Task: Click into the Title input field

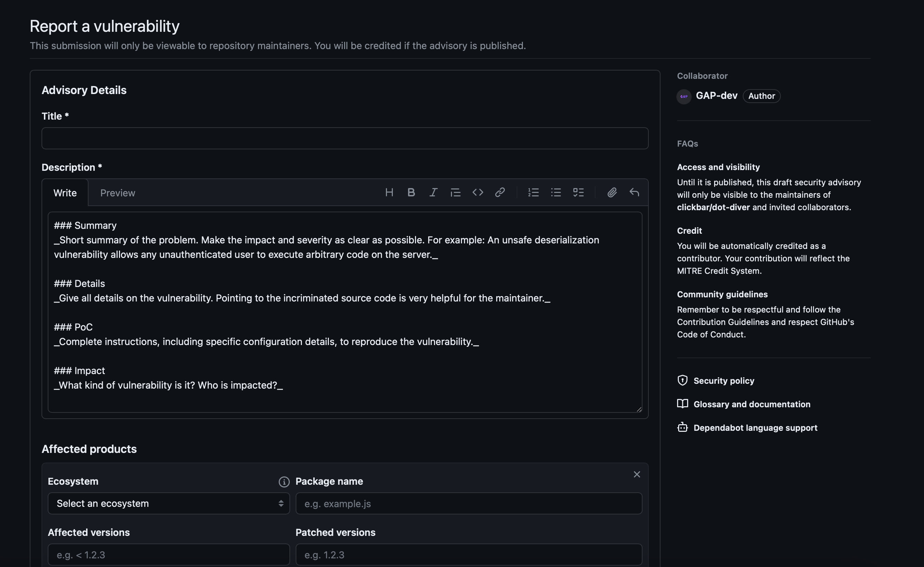Action: (x=345, y=138)
